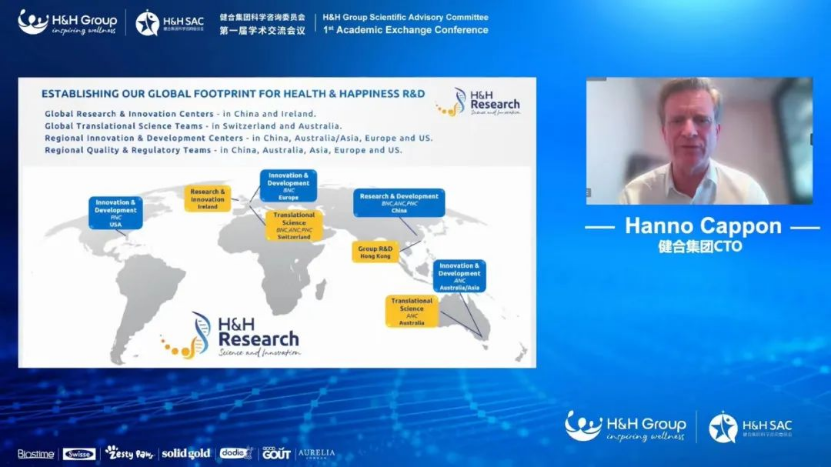
Task: Click the Swisse brand logo
Action: pos(79,454)
